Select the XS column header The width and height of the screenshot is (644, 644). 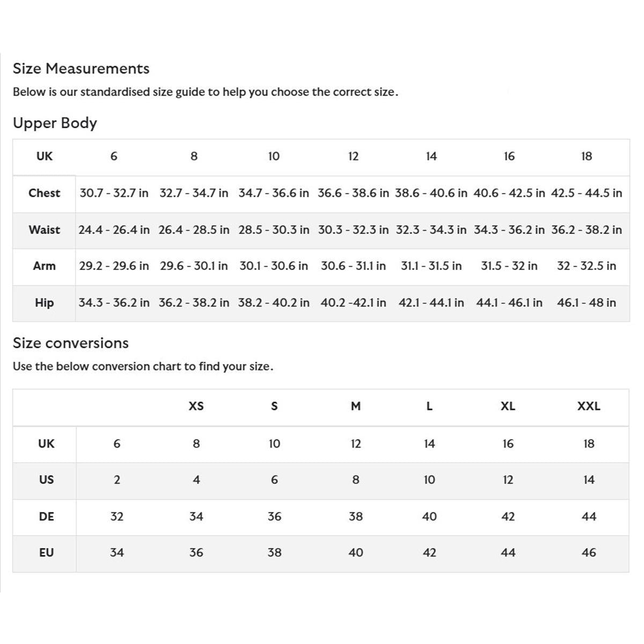196,406
